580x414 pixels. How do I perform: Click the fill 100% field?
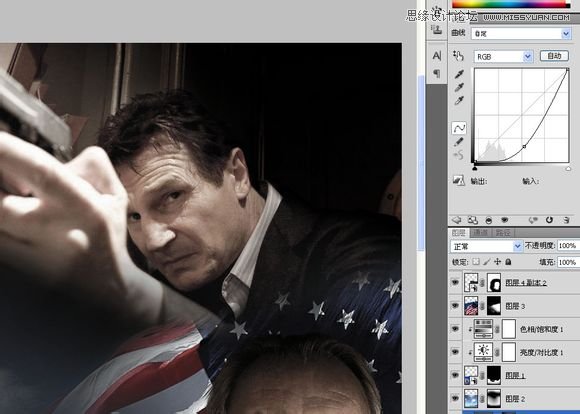pos(568,262)
